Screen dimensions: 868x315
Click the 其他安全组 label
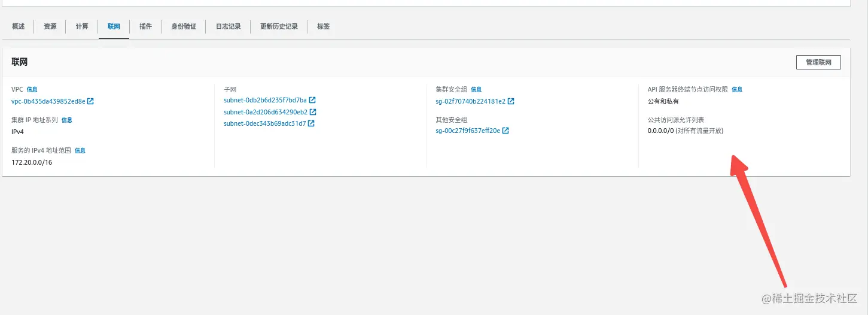tap(452, 120)
